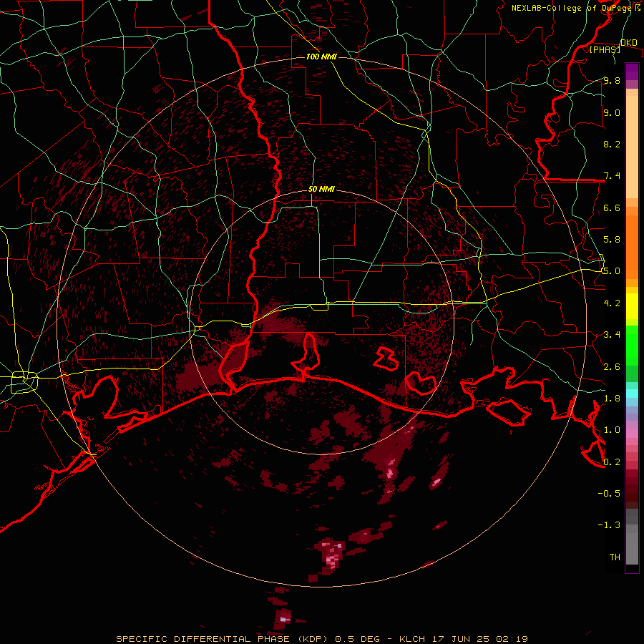
Task: Click the 9.8 legend value
Action: point(612,80)
